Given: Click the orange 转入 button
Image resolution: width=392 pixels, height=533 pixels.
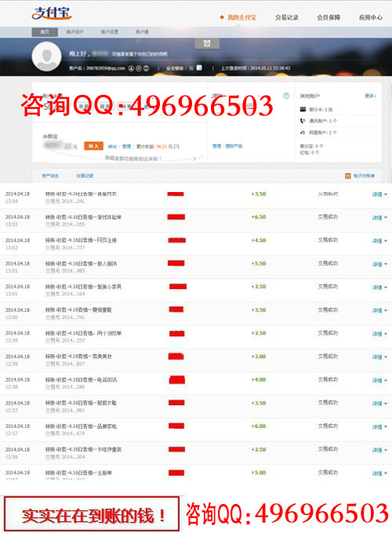Looking at the screenshot, I should [93, 146].
